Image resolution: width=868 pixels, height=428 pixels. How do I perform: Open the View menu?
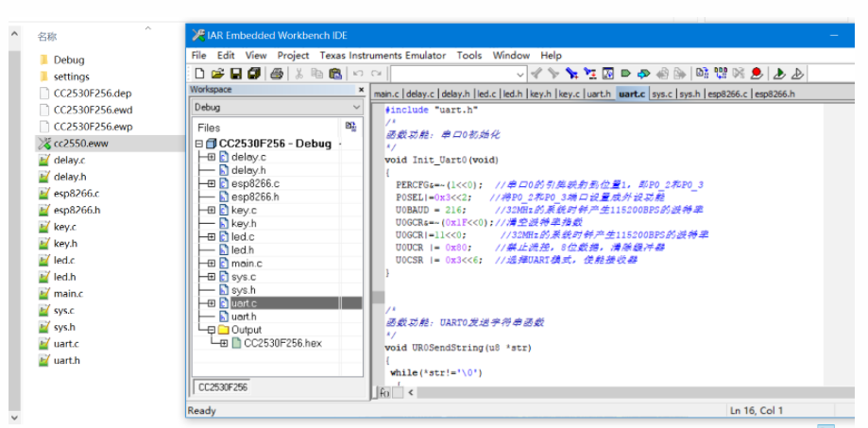pos(256,56)
